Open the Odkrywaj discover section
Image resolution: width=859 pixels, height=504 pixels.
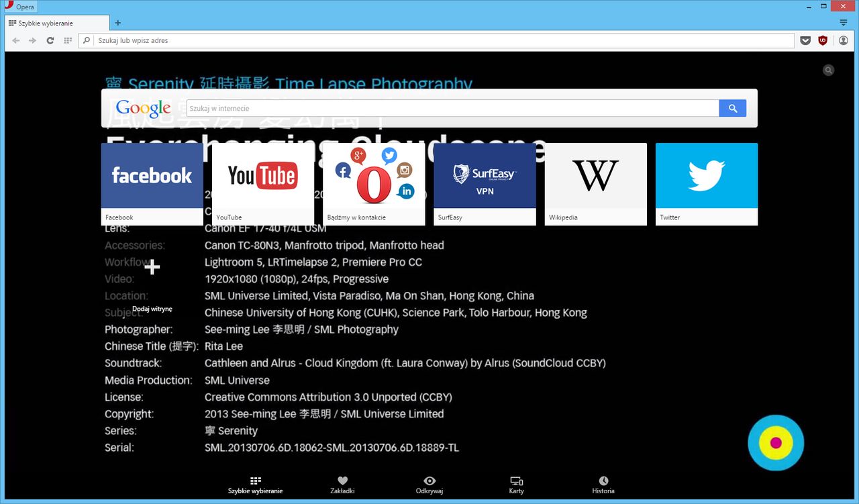pos(429,485)
